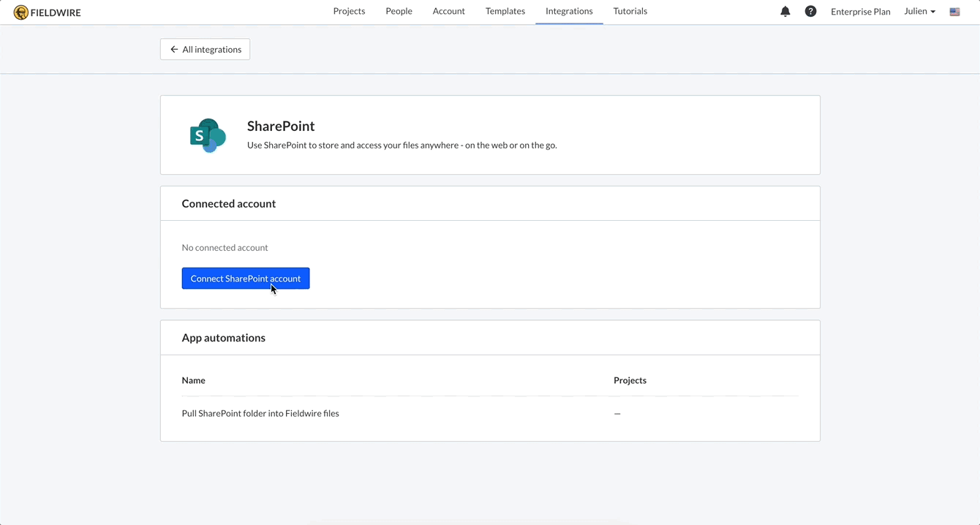This screenshot has height=525, width=980.
Task: Open help via the question mark icon
Action: point(810,12)
